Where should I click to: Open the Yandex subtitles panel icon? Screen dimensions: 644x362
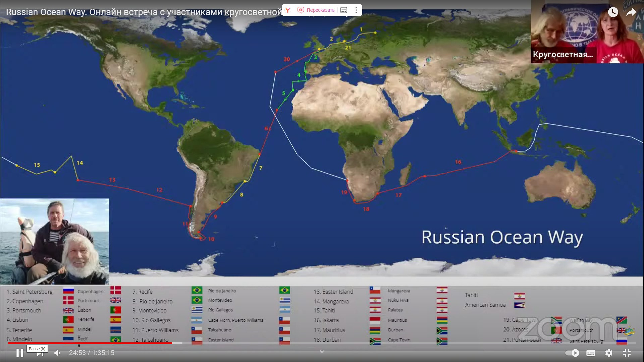[x=344, y=10]
